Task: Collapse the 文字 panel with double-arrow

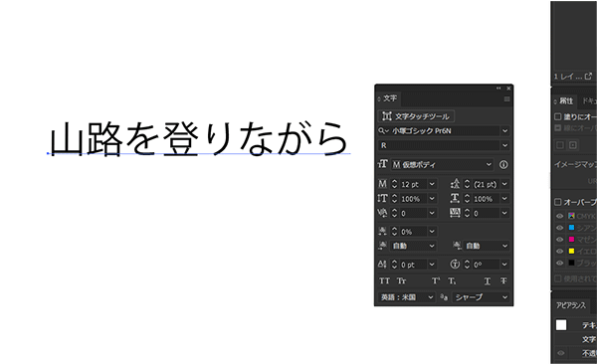Action: click(x=498, y=89)
